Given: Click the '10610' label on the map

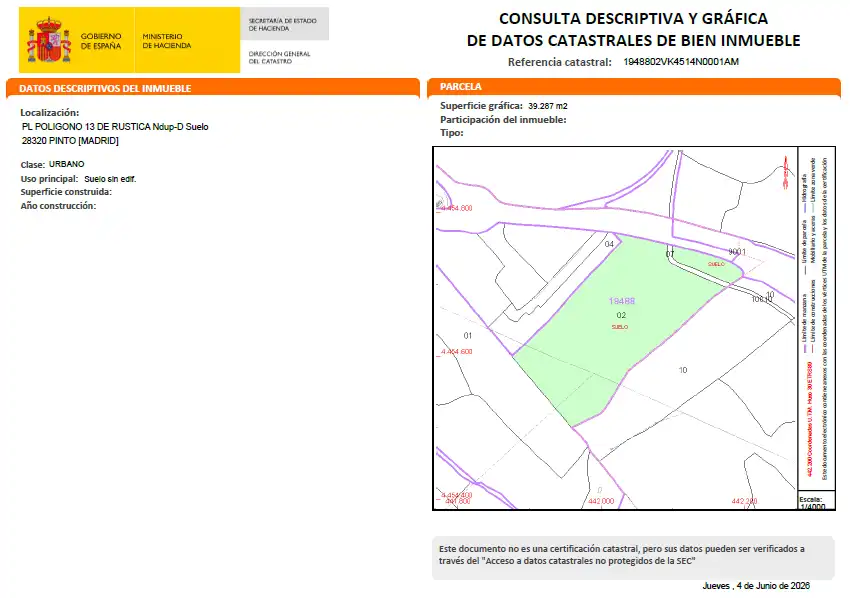Looking at the screenshot, I should tap(762, 299).
